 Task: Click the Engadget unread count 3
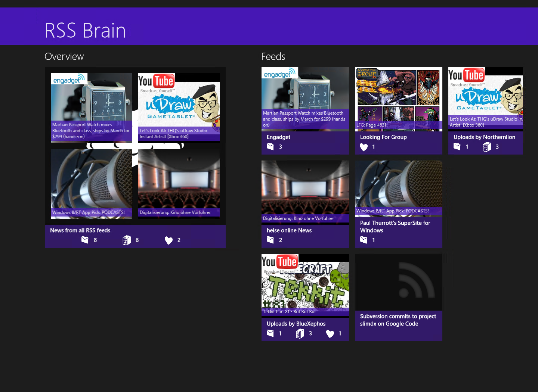(281, 147)
